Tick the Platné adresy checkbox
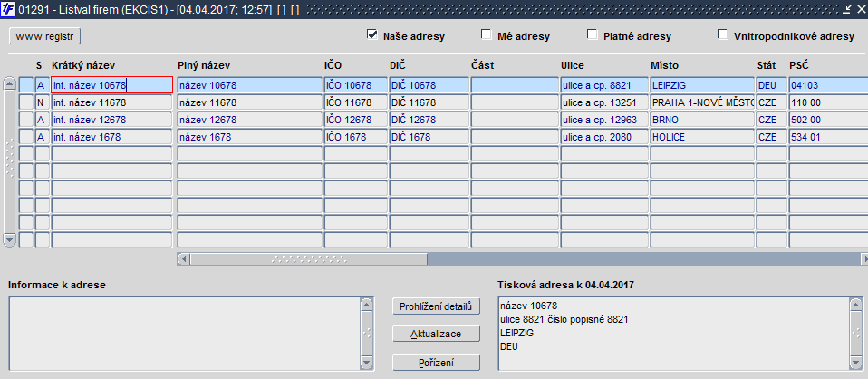Viewport: 868px width, 379px height. tap(593, 34)
